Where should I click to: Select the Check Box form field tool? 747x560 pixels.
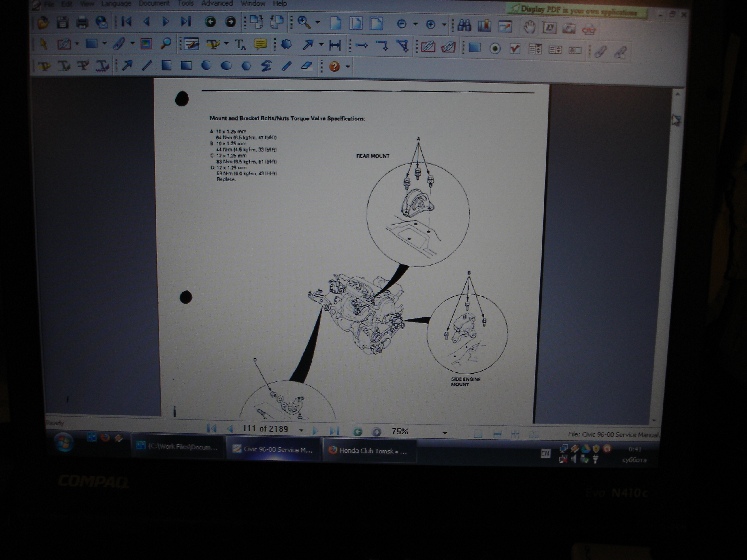pyautogui.click(x=515, y=49)
